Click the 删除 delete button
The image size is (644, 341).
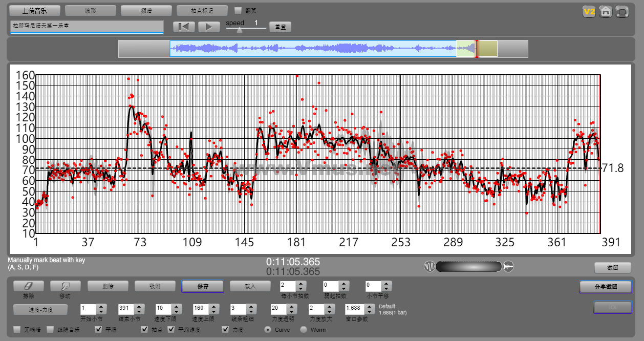(x=108, y=286)
